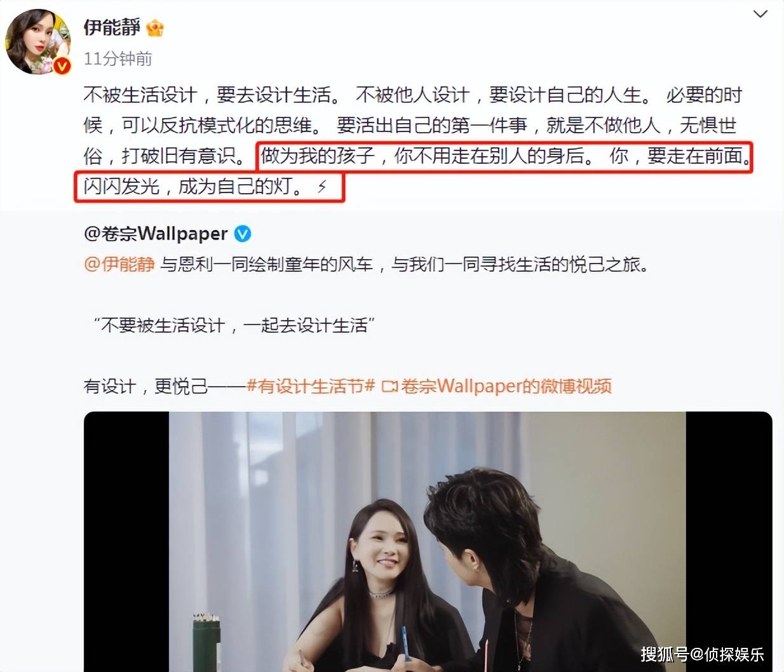Click the orange verified V badge on the avatar
Screen dimensions: 784x672
tap(62, 65)
